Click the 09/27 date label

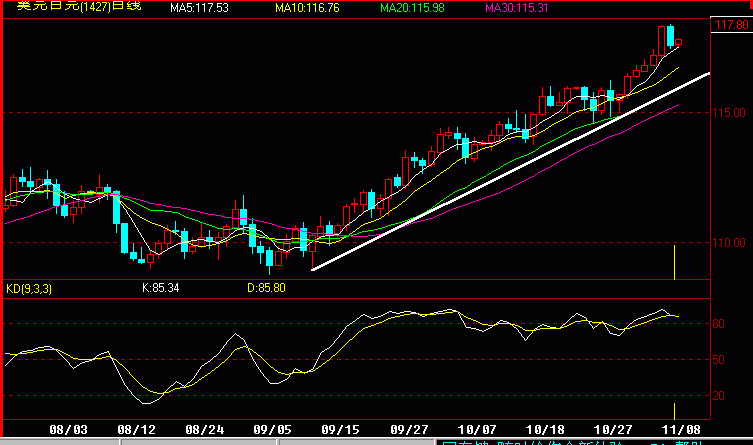409,430
